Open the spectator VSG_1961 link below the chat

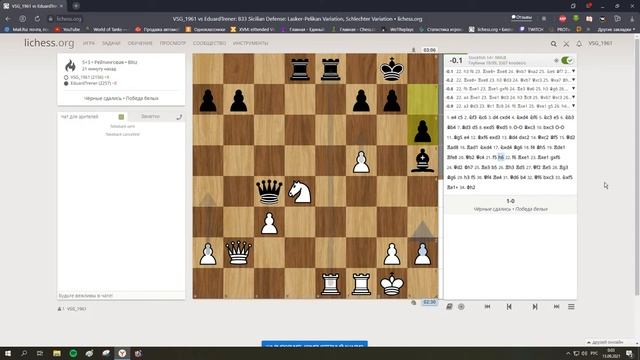click(76, 309)
